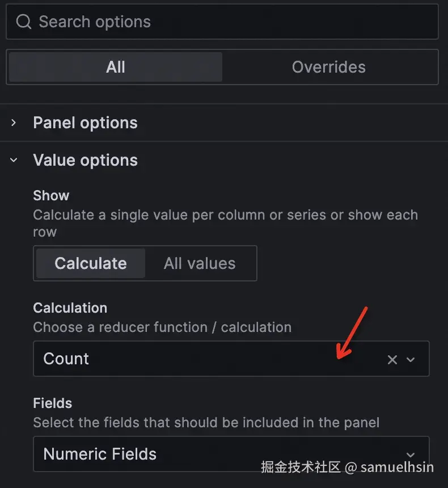Viewport: 448px width, 488px height.
Task: Click the Fields description text about included fields
Action: [x=206, y=422]
